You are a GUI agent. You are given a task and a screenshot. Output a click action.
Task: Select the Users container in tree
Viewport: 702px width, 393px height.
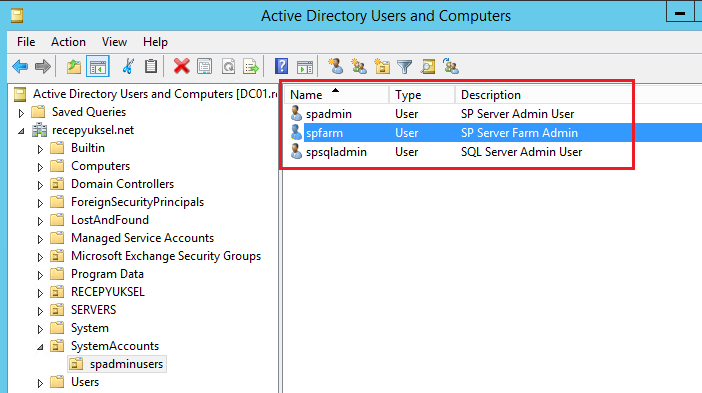pyautogui.click(x=85, y=382)
